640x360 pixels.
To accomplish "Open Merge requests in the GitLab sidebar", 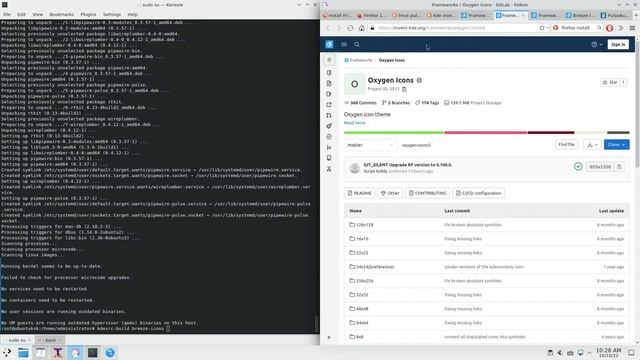I will point(329,116).
